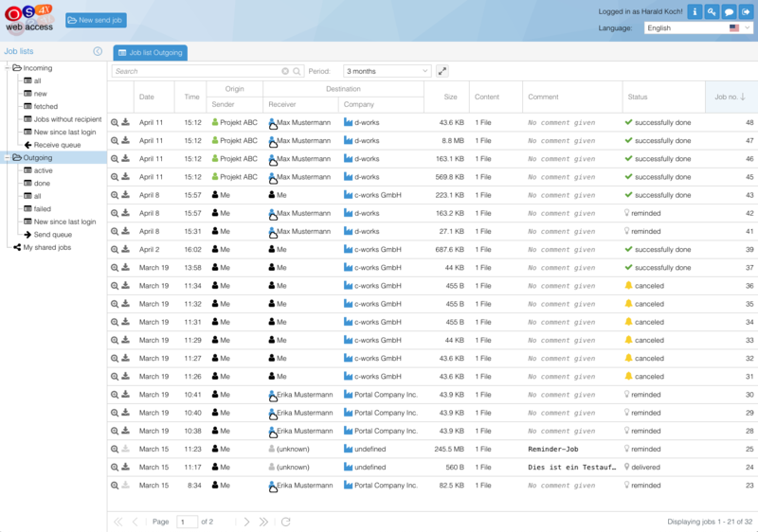Click the search magnifier icon

tap(297, 71)
